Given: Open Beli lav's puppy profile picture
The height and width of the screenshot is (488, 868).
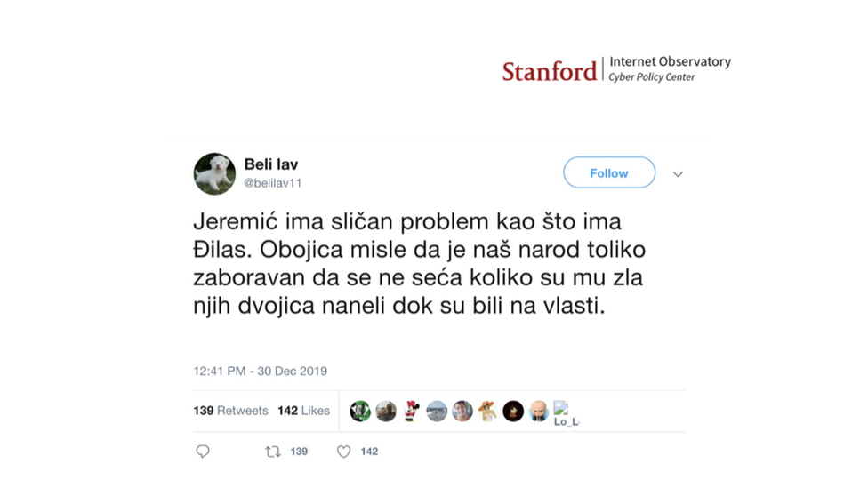Looking at the screenshot, I should 214,173.
